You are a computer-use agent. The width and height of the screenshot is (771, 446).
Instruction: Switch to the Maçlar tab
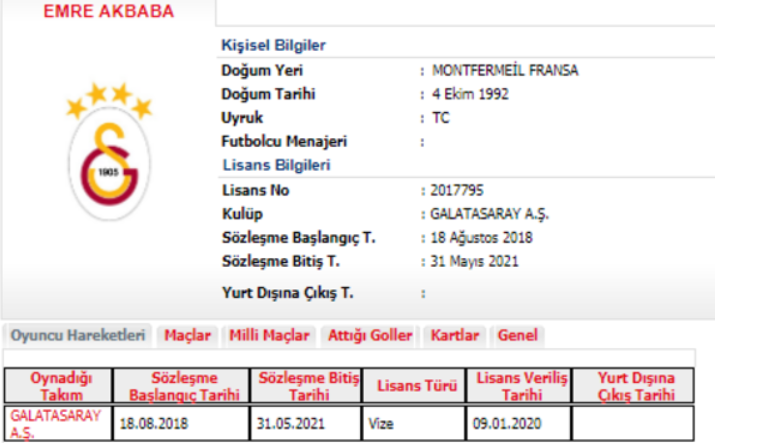(187, 335)
